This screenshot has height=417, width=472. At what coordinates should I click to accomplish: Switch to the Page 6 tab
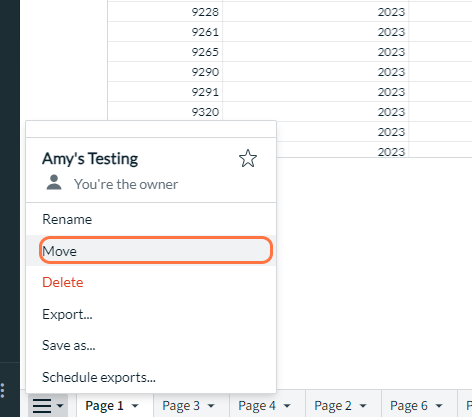pos(409,406)
